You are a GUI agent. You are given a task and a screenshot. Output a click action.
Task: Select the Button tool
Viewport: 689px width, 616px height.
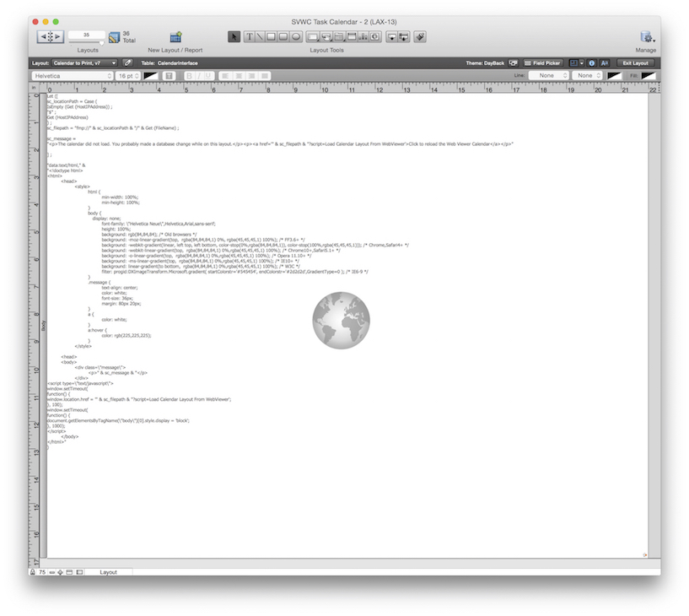(x=326, y=37)
